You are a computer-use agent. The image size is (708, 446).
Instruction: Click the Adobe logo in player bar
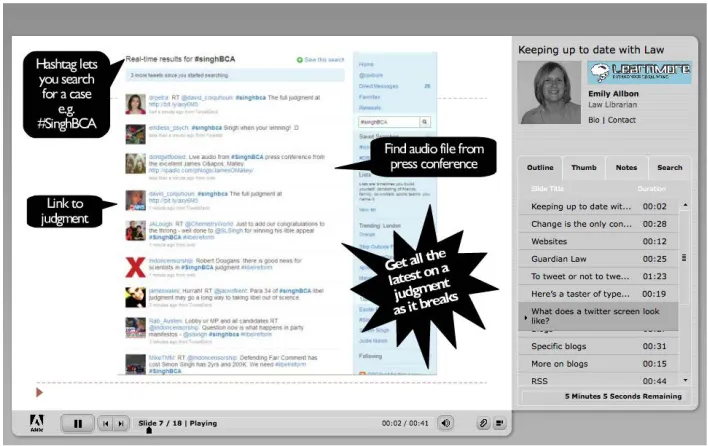(37, 423)
